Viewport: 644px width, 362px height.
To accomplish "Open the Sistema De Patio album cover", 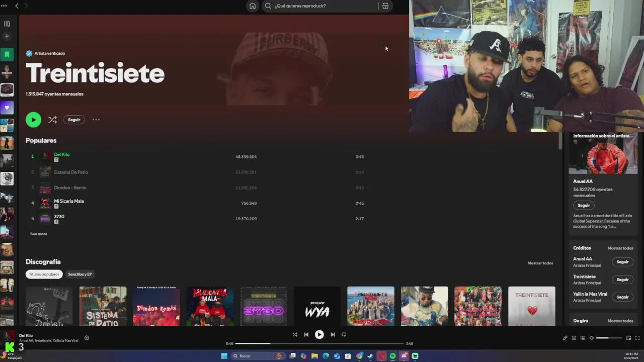I will pyautogui.click(x=103, y=306).
